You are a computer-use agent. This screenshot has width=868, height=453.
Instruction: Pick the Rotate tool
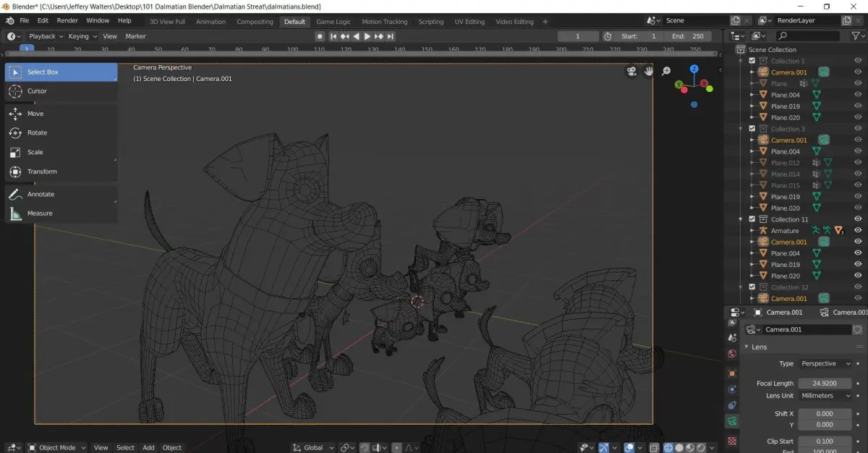(x=61, y=133)
